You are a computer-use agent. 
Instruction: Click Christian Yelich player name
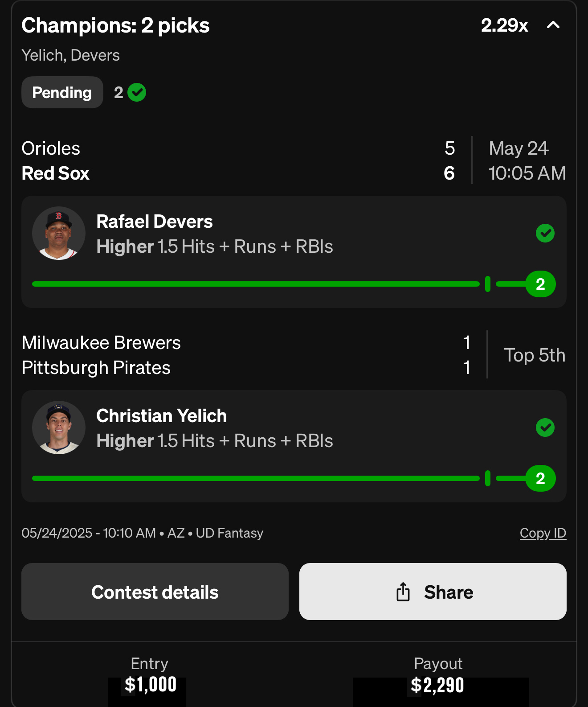pos(162,416)
